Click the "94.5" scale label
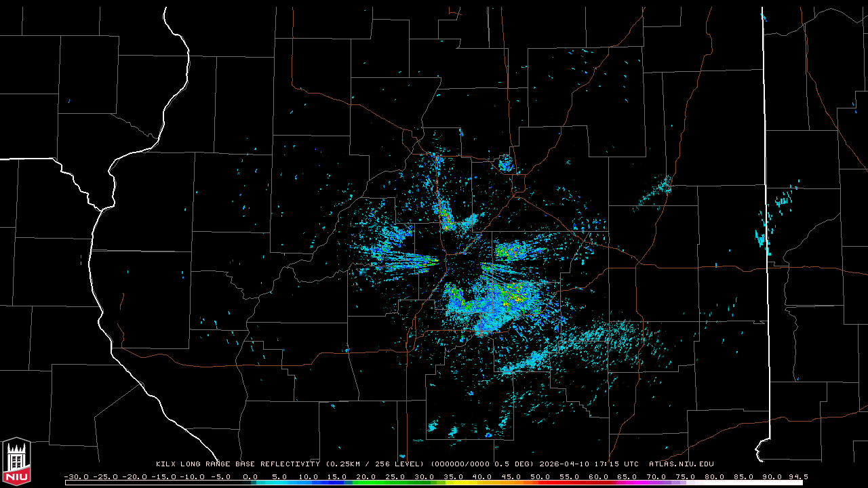Image resolution: width=868 pixels, height=488 pixels. coord(798,476)
